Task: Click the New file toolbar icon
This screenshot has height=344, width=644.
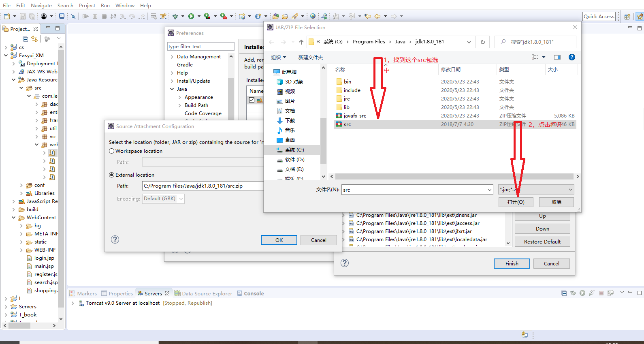Action: click(7, 16)
